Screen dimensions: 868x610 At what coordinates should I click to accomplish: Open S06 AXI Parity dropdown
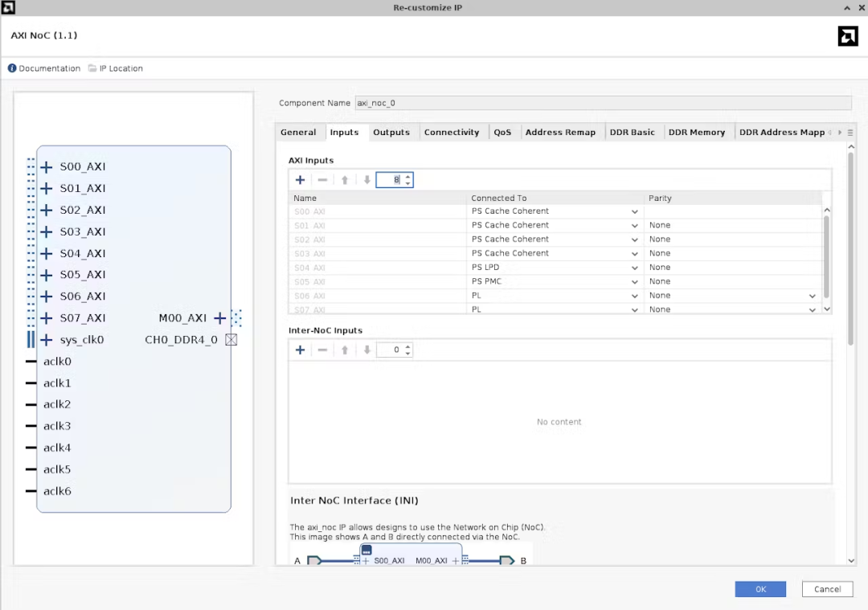(x=812, y=296)
